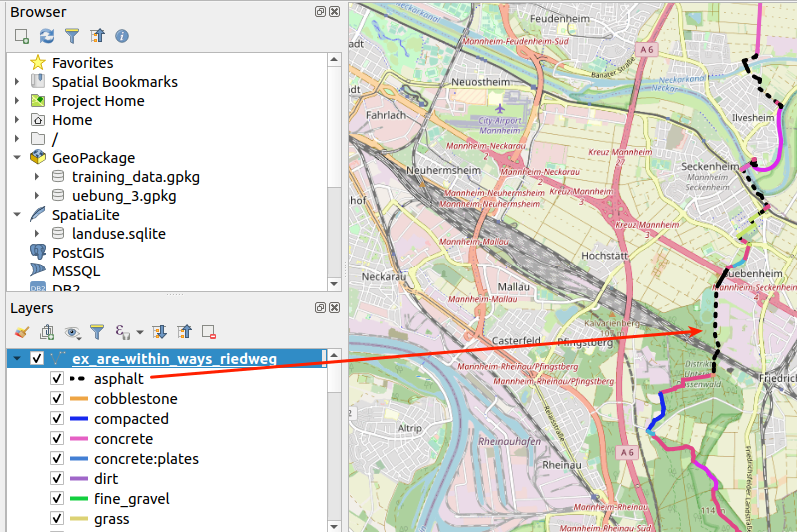Image resolution: width=797 pixels, height=532 pixels.
Task: Click database icon of training_data.gpkg
Action: click(x=58, y=177)
